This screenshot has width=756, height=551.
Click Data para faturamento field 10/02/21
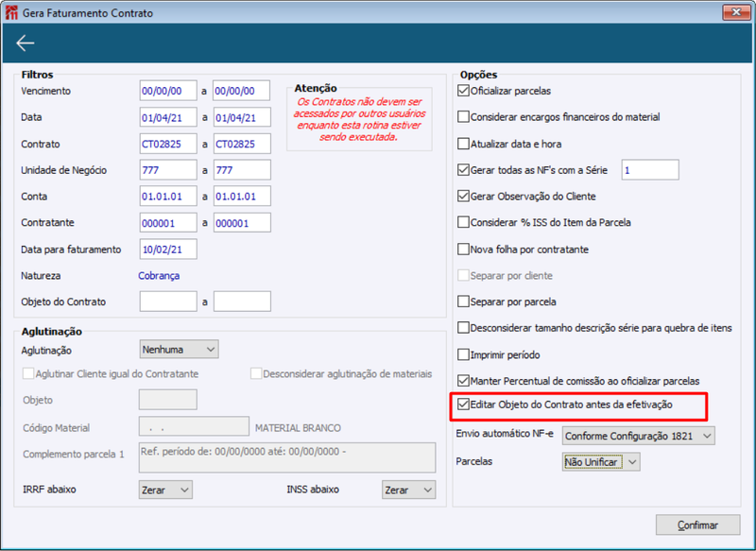pos(168,250)
